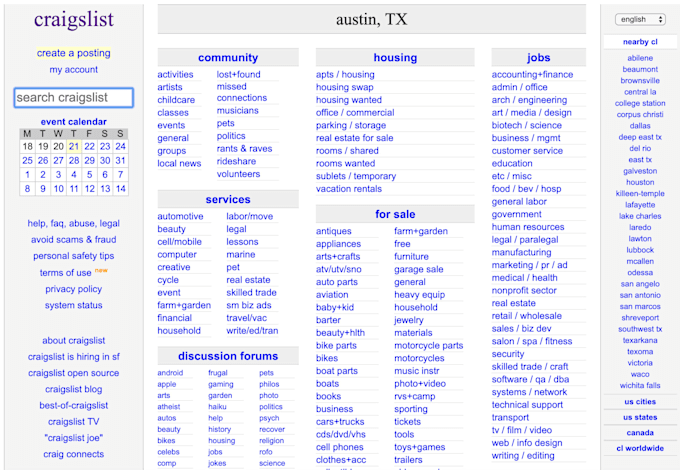Click the search craigslist input field

point(74,98)
